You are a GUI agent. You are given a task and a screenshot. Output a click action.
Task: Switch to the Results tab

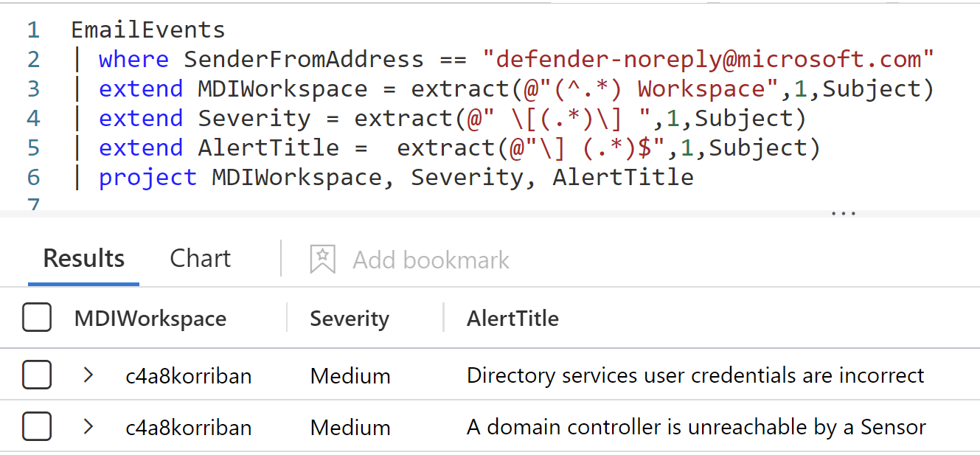point(83,258)
